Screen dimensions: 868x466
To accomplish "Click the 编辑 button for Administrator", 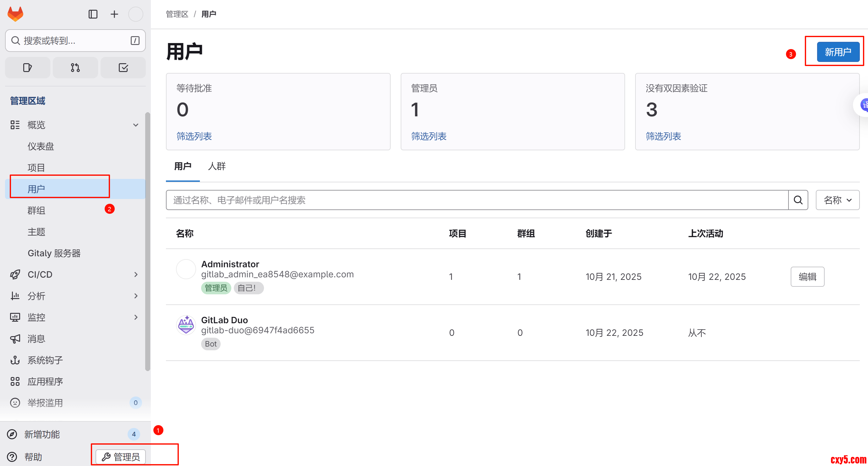I will click(807, 276).
